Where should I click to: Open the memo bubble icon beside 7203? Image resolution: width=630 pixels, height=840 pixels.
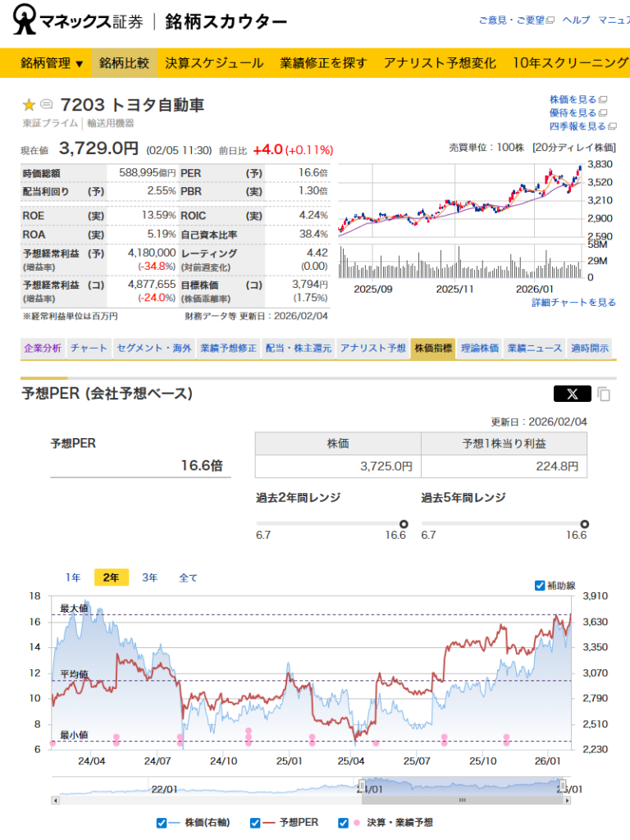(x=47, y=104)
